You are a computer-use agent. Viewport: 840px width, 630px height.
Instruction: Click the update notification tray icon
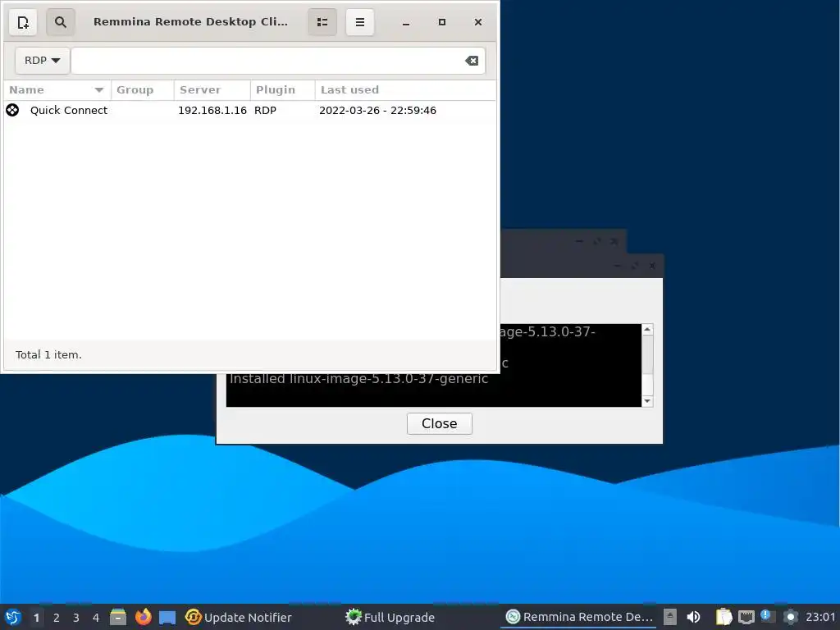768,616
